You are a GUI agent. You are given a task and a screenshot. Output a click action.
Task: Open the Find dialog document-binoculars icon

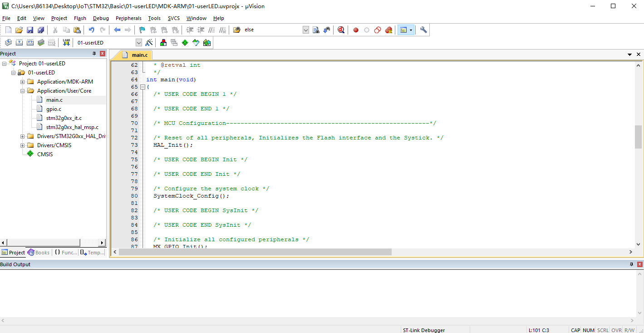316,30
